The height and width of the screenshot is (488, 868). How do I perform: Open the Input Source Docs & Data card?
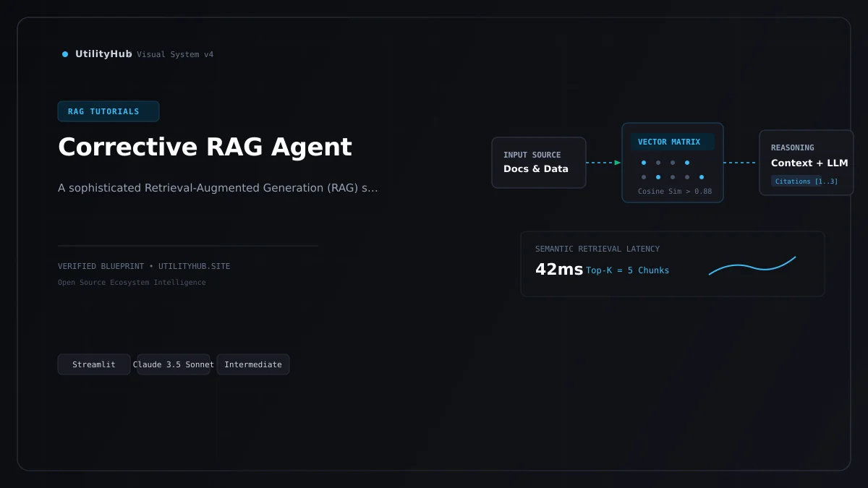(539, 163)
